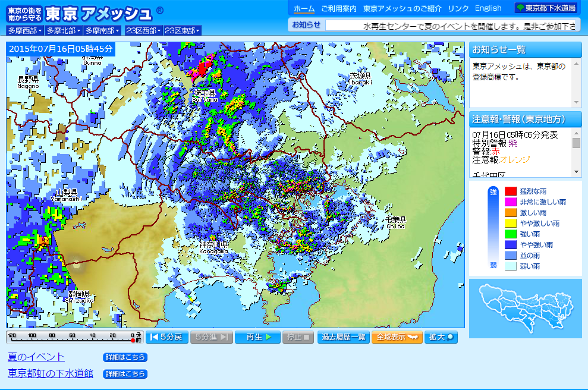Viewport: 588px width, 390px height.
Task: Jump to 60 minutes on the time scale
Action: click(72, 335)
